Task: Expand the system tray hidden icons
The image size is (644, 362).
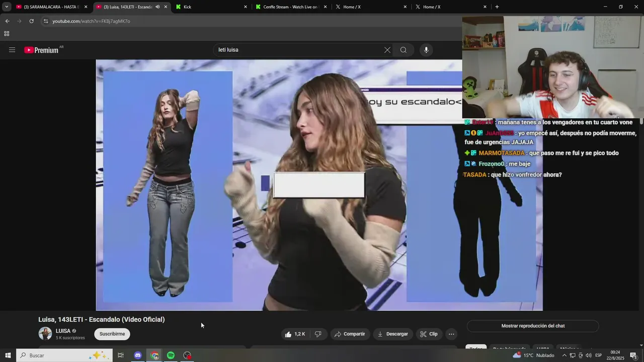Action: pos(564,355)
